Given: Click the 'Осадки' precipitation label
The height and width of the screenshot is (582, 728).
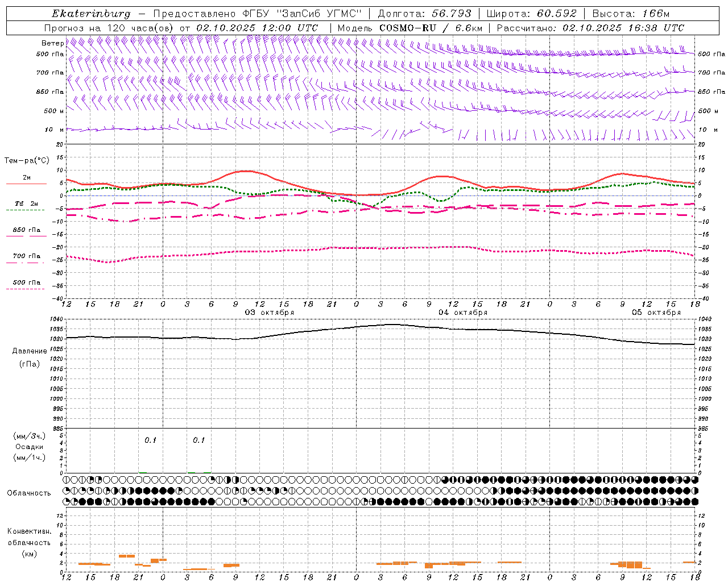Looking at the screenshot, I should coord(30,447).
